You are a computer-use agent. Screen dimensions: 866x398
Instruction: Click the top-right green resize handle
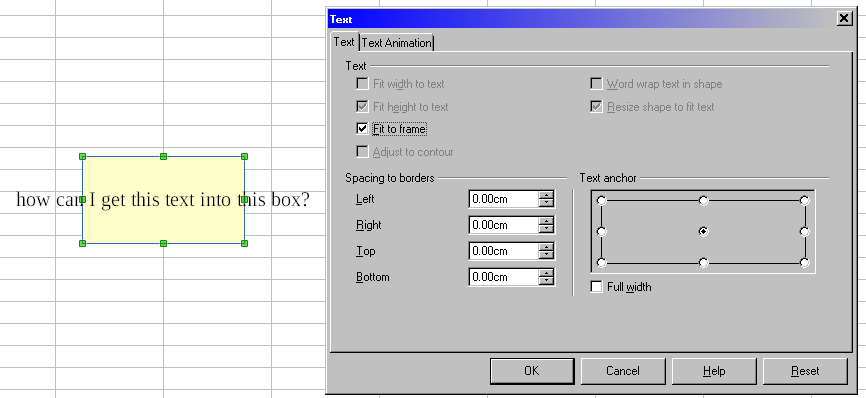[245, 157]
